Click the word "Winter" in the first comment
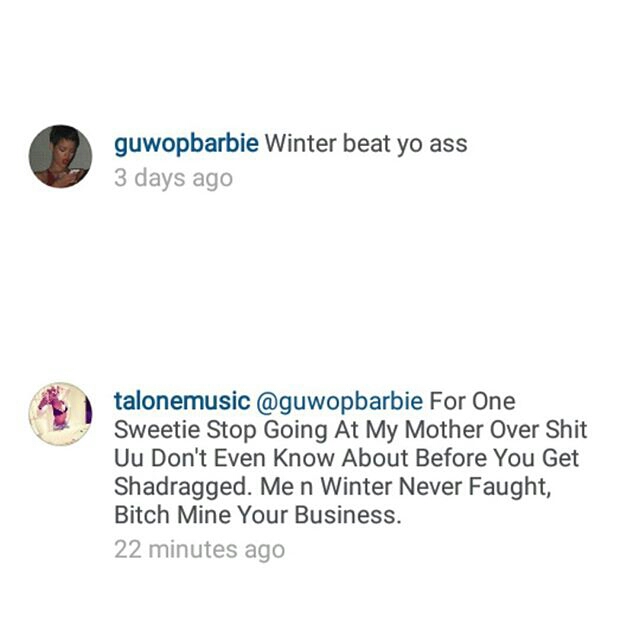 [x=301, y=144]
